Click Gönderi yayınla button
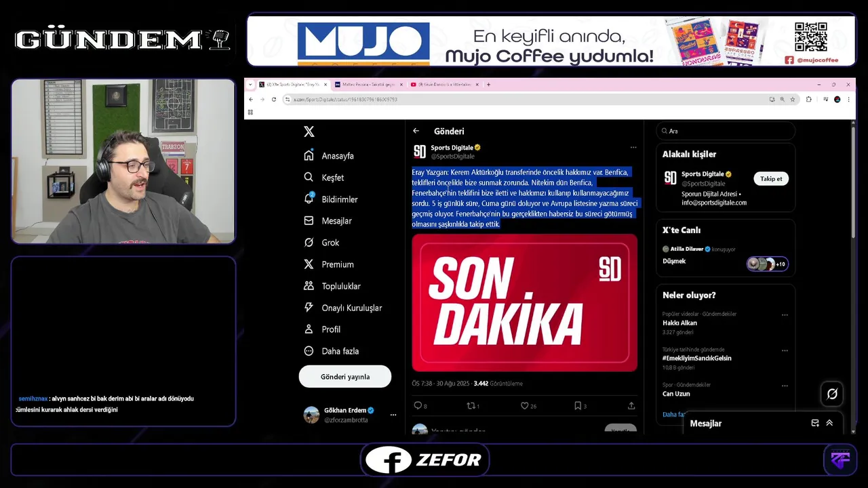 [x=345, y=377]
